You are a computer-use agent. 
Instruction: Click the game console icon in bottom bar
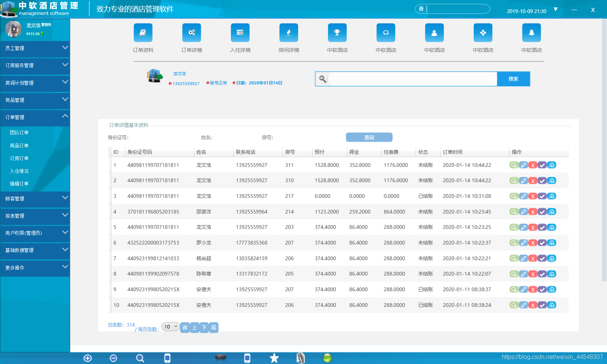point(221,357)
